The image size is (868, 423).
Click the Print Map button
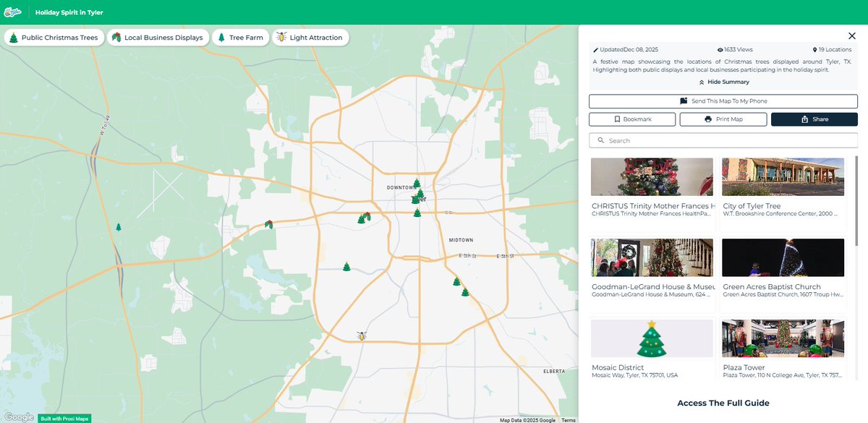click(x=723, y=119)
